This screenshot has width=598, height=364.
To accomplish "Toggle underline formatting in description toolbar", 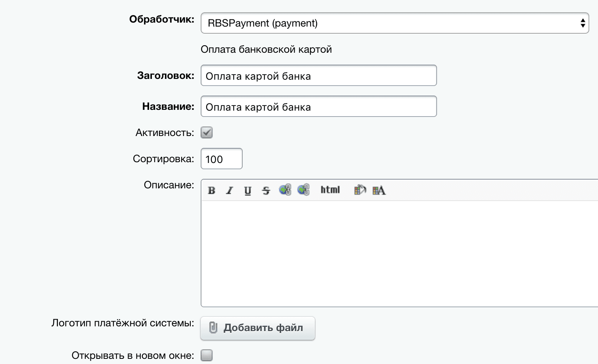I will click(x=247, y=191).
